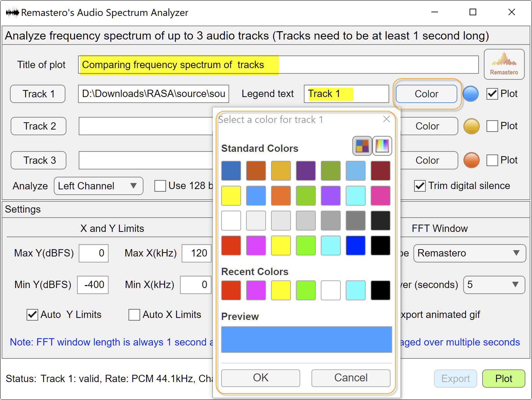This screenshot has width=532, height=400.
Task: Select pure blue swatch in fourth row
Action: pyautogui.click(x=356, y=246)
